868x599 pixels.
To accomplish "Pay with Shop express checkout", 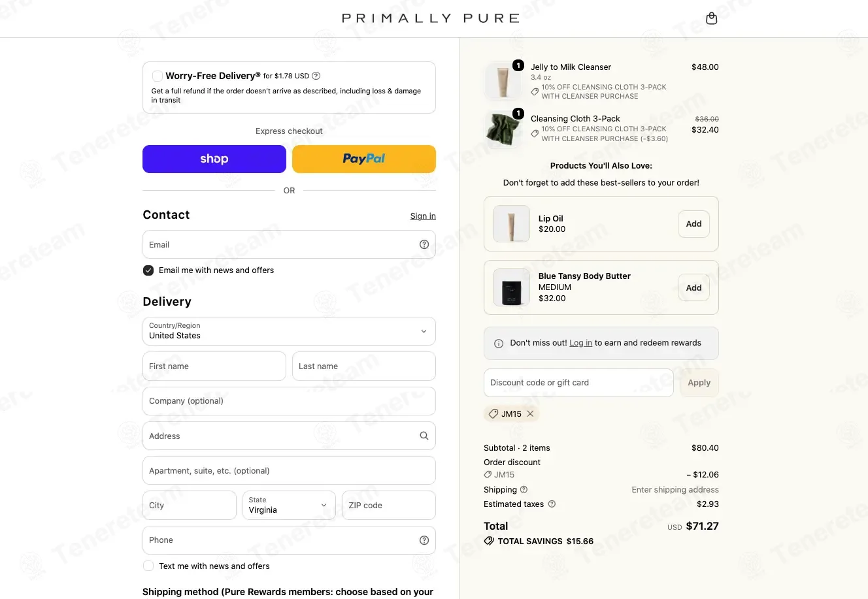I will click(x=214, y=159).
